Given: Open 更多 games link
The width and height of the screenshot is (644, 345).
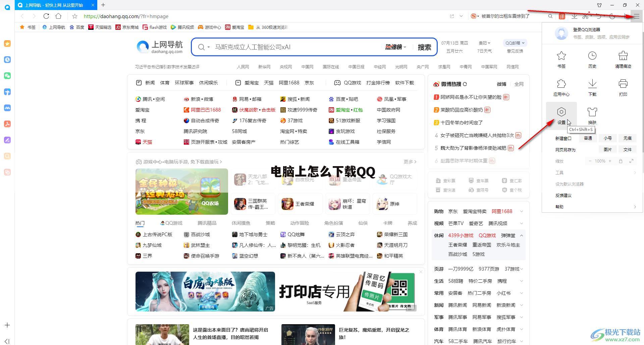Looking at the screenshot, I should (x=410, y=162).
